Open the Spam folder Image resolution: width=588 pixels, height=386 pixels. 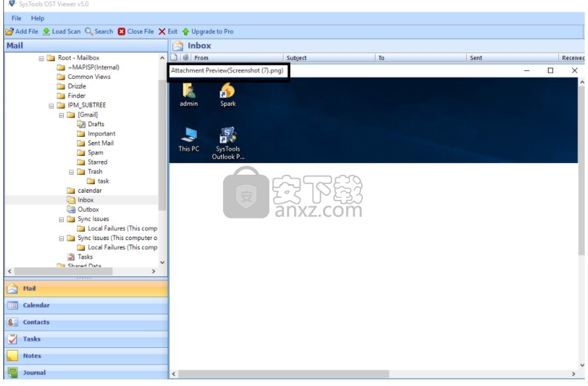[x=90, y=153]
